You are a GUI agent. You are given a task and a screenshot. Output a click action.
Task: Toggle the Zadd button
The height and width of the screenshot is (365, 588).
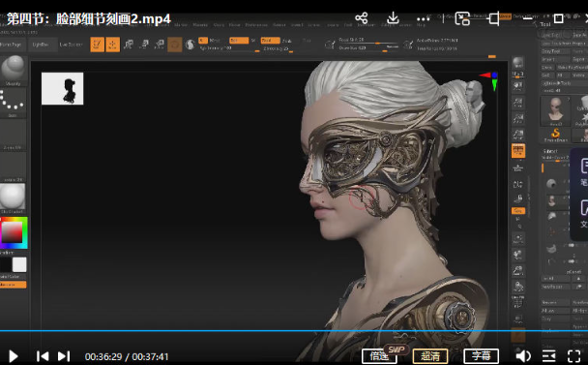(271, 41)
